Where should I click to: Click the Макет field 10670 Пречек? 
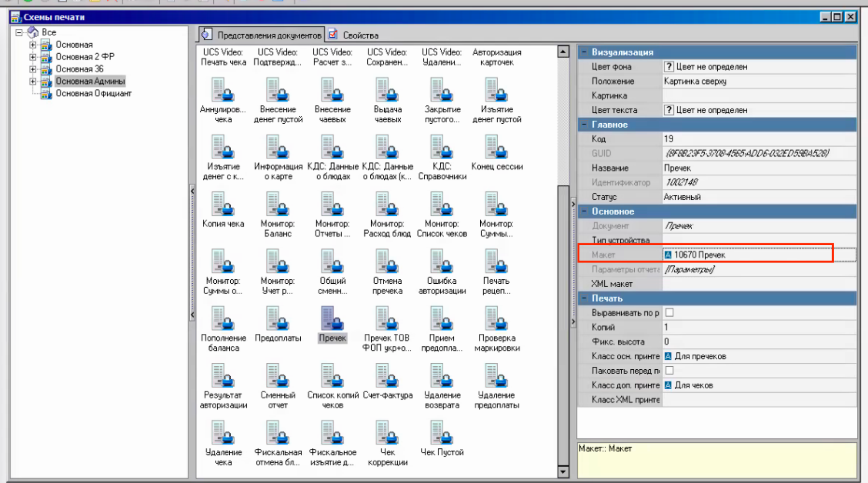click(x=699, y=255)
